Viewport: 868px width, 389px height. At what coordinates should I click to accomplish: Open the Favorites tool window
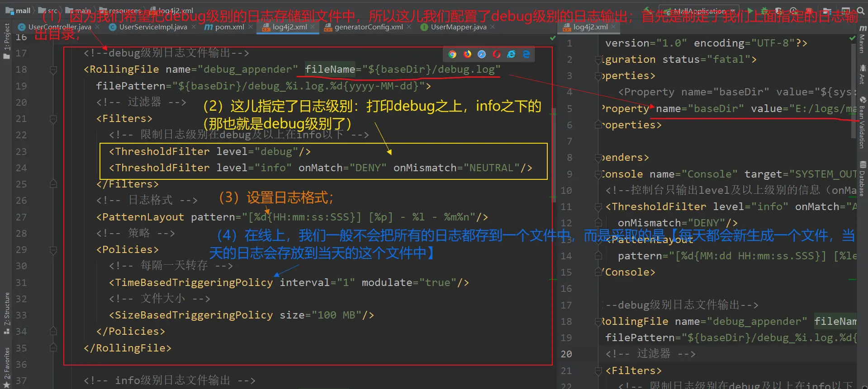click(6, 367)
